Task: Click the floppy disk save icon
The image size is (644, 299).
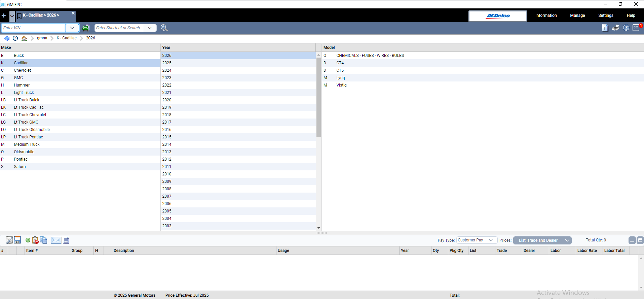Action: (17, 240)
